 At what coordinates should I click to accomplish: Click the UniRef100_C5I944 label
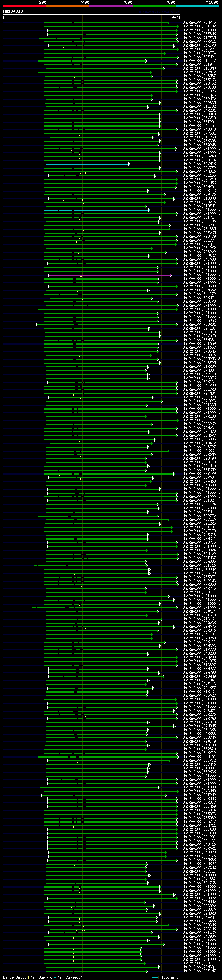[x=199, y=64]
